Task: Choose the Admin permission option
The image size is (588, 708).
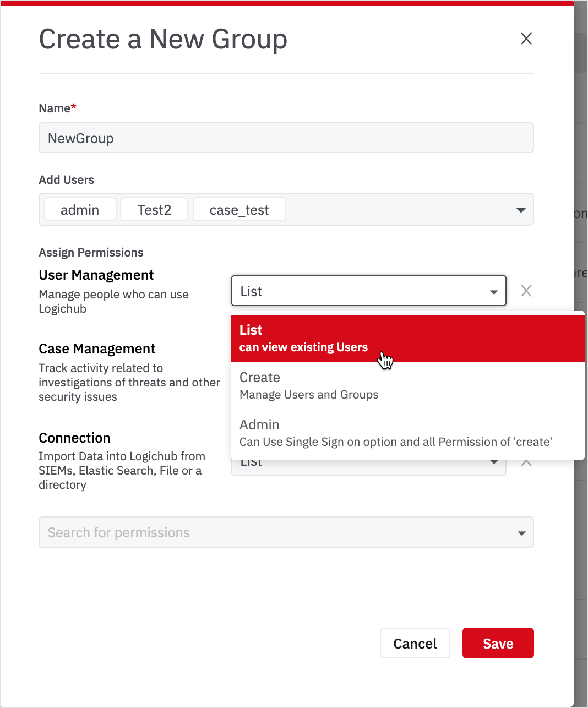Action: coord(408,433)
